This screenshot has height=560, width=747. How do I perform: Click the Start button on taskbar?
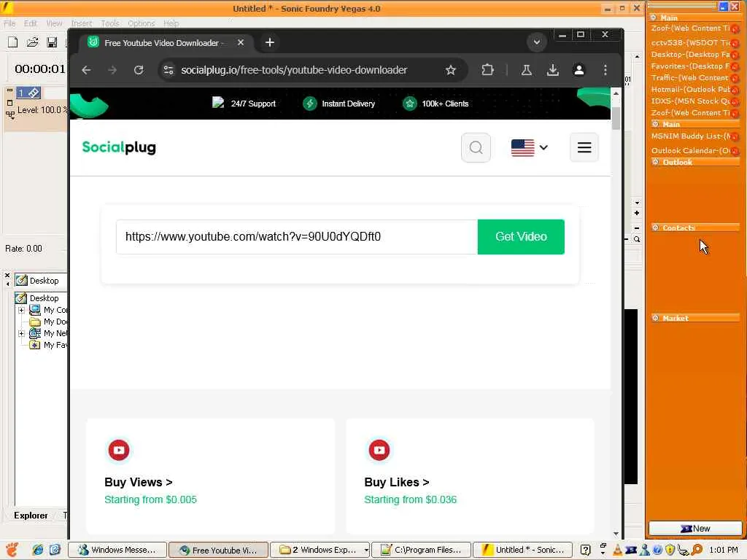12,550
